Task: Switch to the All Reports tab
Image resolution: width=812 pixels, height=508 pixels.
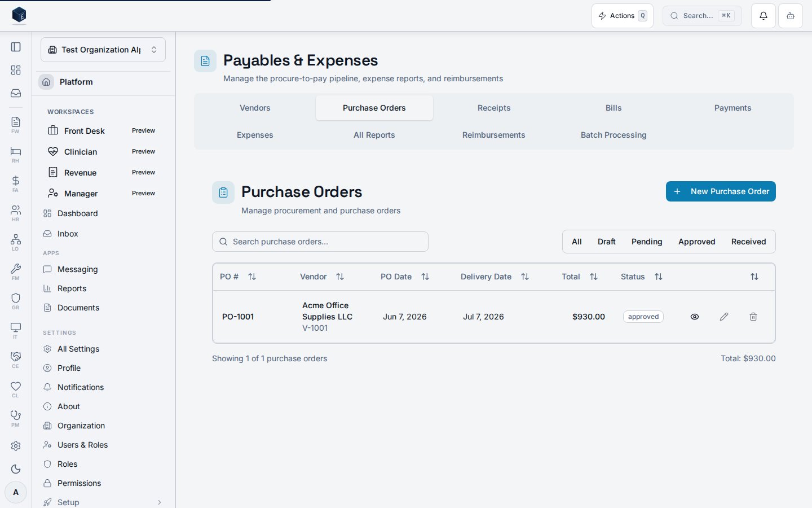Action: tap(374, 135)
